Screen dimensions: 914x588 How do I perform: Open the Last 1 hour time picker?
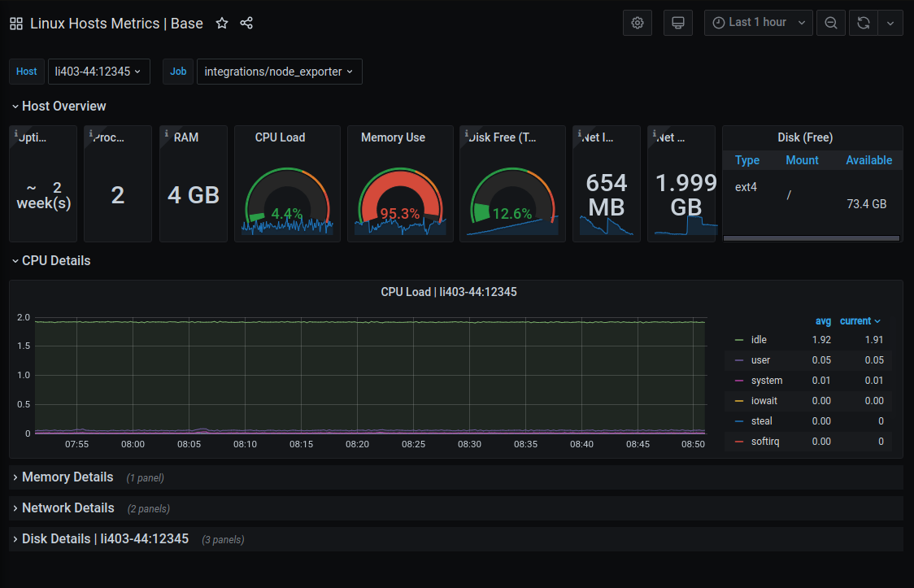tap(756, 22)
